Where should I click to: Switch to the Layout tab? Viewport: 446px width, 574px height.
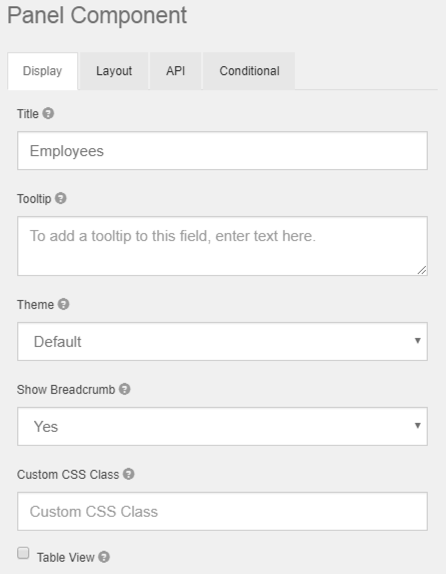click(114, 71)
